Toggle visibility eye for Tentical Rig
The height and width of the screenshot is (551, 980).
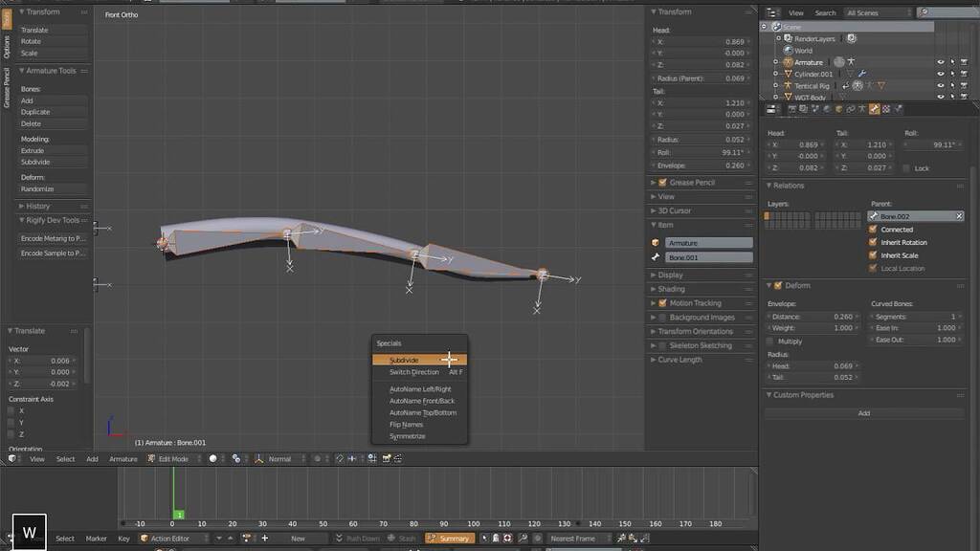click(x=940, y=85)
